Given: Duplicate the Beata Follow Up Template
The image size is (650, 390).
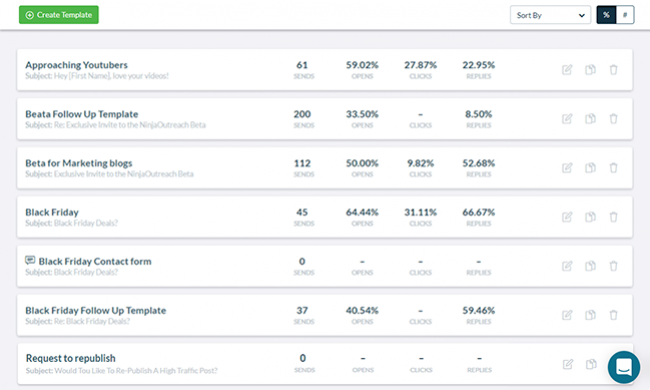Looking at the screenshot, I should (590, 119).
